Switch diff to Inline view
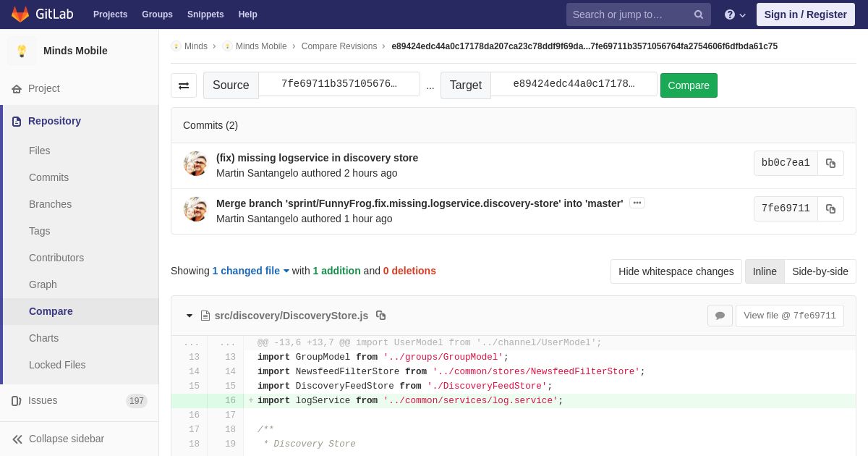 [x=765, y=271]
